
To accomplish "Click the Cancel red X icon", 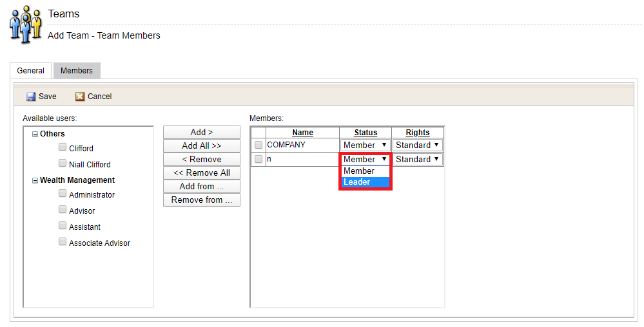I will 80,97.
